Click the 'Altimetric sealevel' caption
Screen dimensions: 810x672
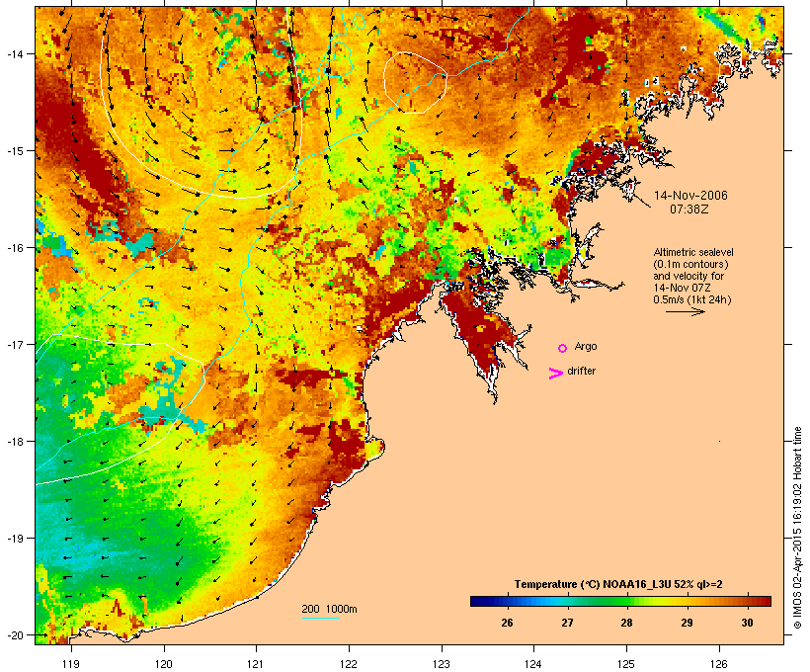(693, 252)
